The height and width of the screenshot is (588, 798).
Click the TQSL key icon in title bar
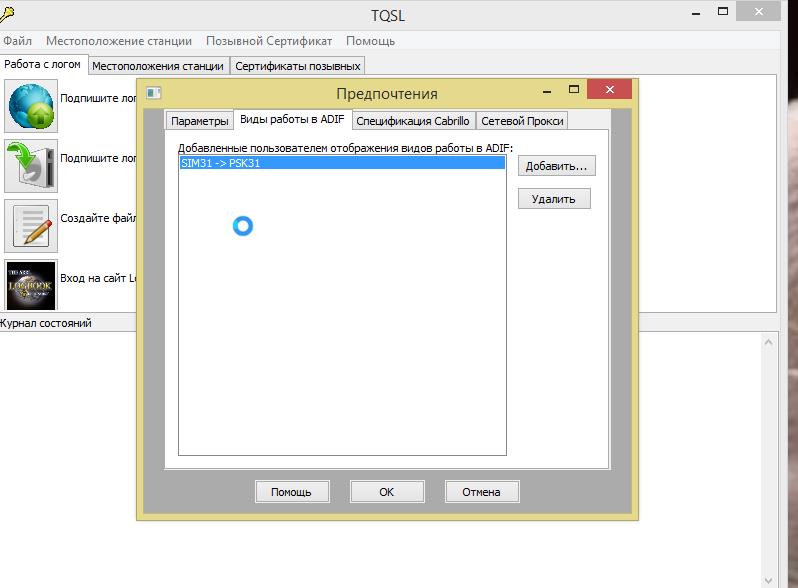point(8,14)
